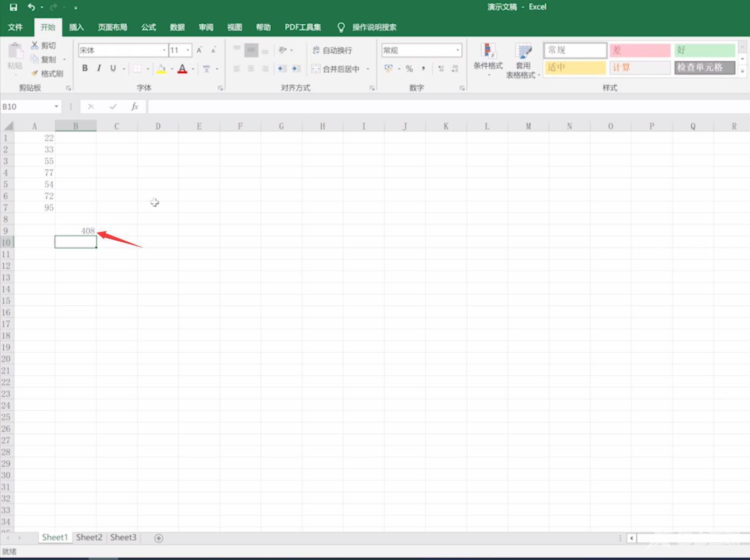
Task: Decrease the indent level
Action: [282, 68]
